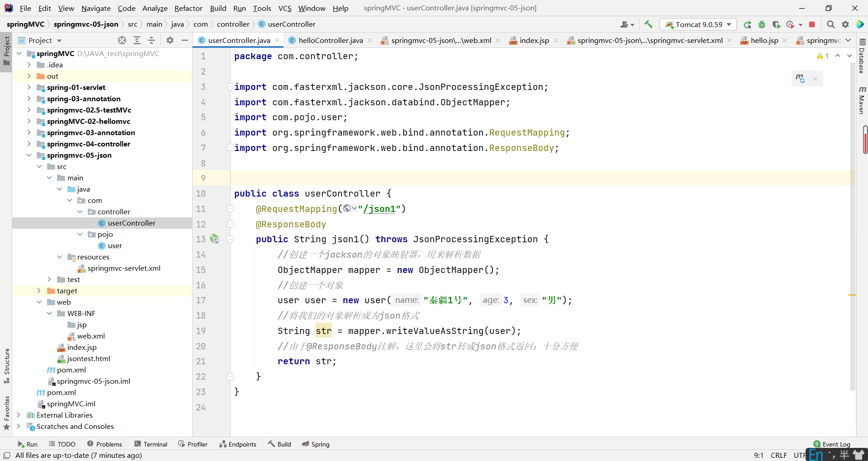This screenshot has width=868, height=461.
Task: Click controller breadcrumb in navigation bar
Action: coord(233,24)
